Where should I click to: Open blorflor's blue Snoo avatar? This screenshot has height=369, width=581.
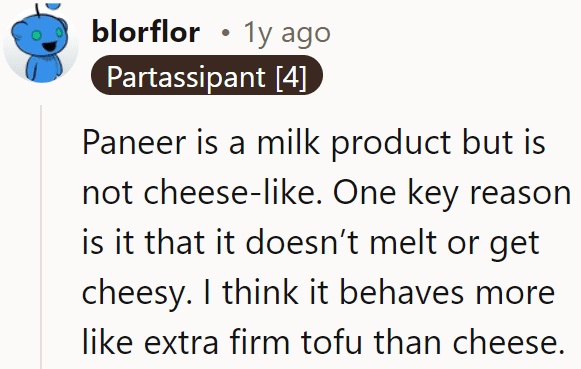point(41,44)
